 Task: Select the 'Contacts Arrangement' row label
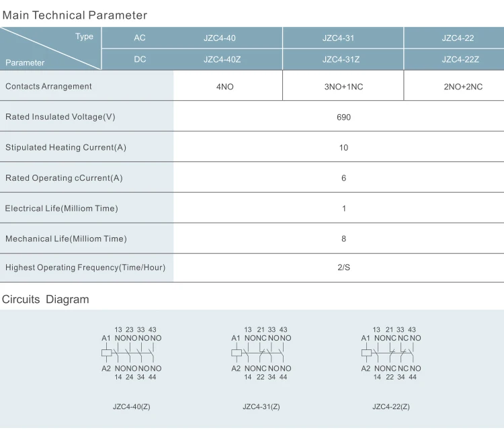pyautogui.click(x=48, y=87)
